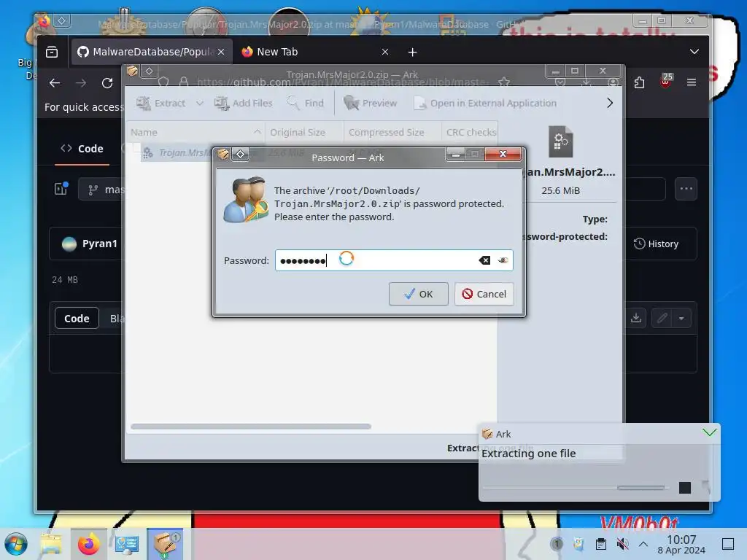The width and height of the screenshot is (747, 560).
Task: Open Firefox extensions puzzle icon
Action: click(x=639, y=82)
